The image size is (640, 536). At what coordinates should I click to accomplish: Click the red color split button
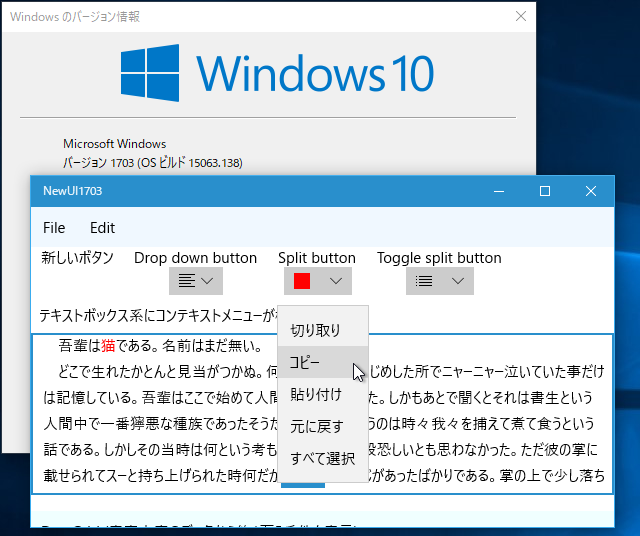[x=302, y=281]
